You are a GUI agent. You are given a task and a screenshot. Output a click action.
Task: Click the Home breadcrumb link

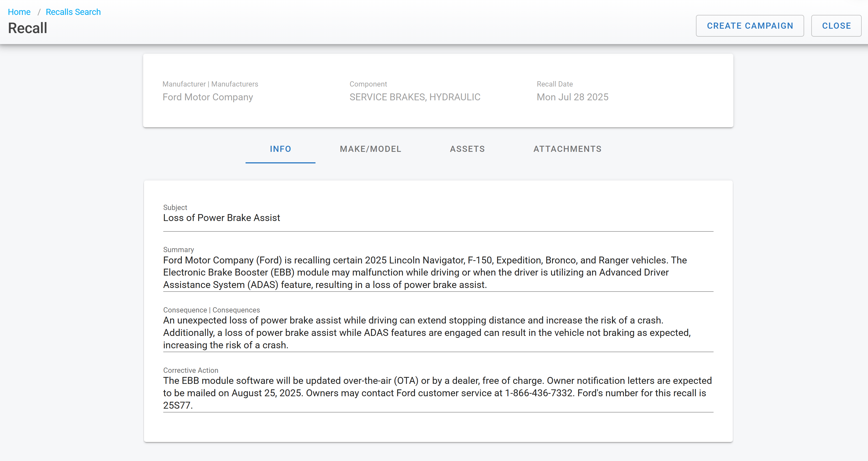[19, 12]
